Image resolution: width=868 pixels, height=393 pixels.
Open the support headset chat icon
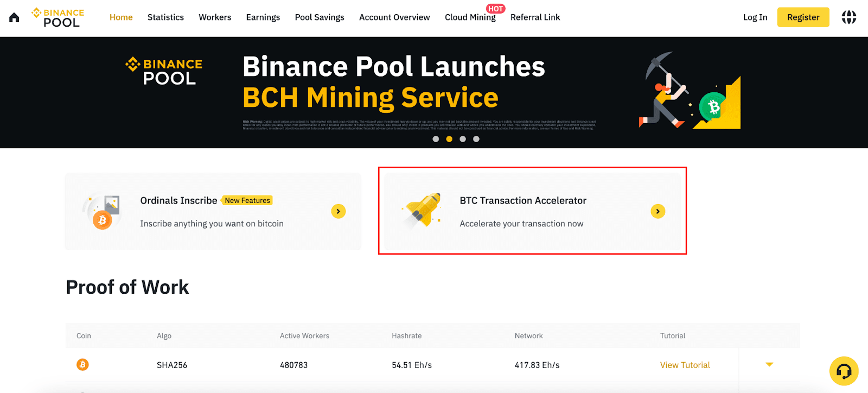click(x=844, y=371)
